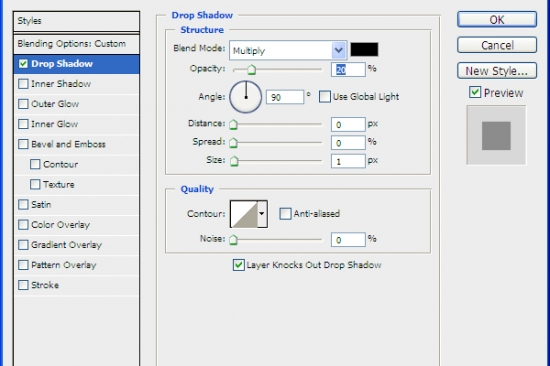Open the Stroke style settings
Image resolution: width=550 pixels, height=366 pixels.
(x=45, y=285)
